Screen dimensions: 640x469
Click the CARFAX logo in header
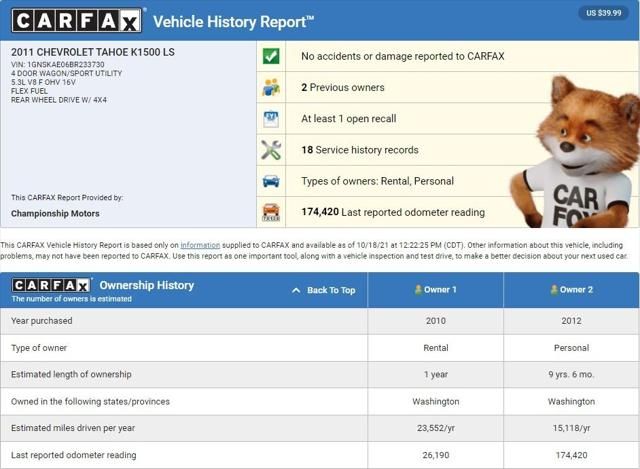pos(77,20)
